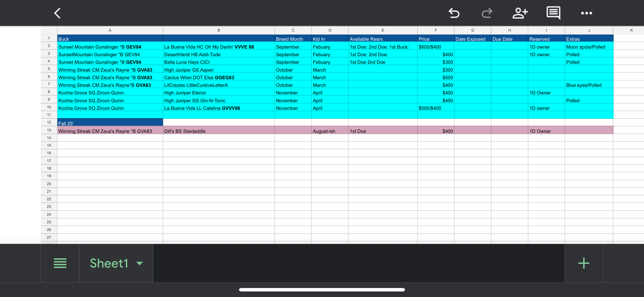Select the '$500' price cell
This screenshot has width=644, height=297.
tap(436, 76)
